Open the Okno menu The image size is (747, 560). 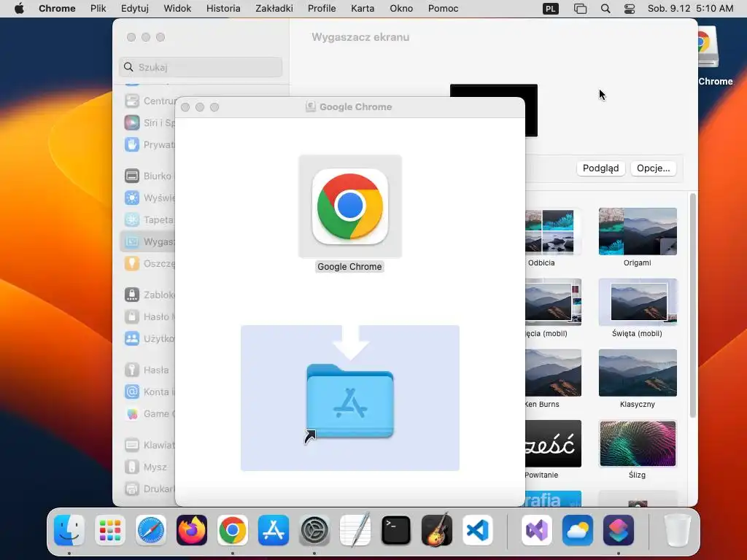[401, 9]
